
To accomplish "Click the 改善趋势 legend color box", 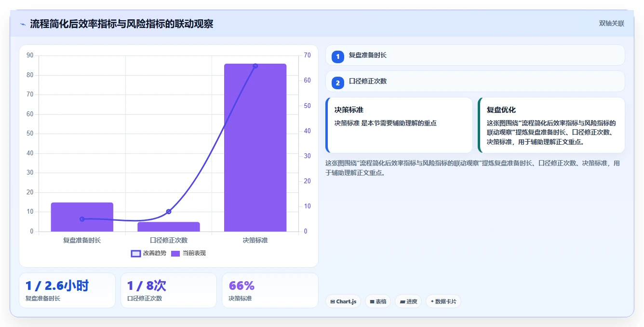I will (136, 254).
